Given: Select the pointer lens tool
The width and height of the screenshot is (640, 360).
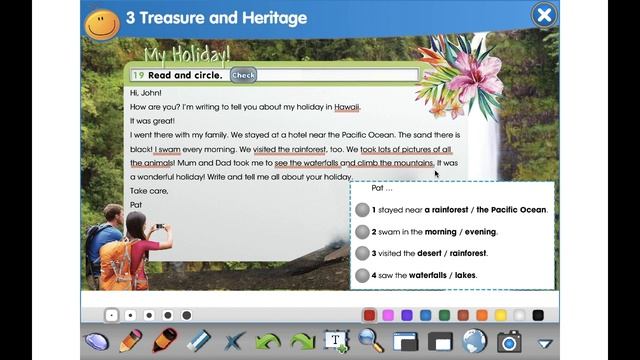Looking at the screenshot, I should point(96,341).
